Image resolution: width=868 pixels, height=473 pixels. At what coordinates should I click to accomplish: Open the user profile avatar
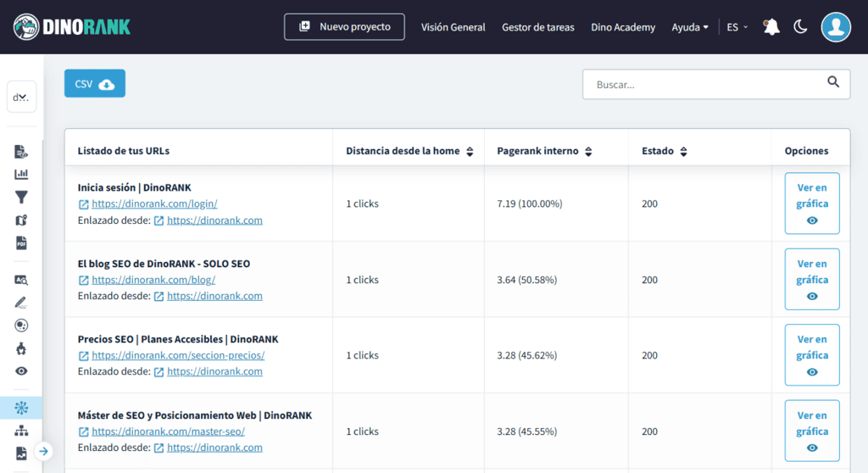pos(836,27)
